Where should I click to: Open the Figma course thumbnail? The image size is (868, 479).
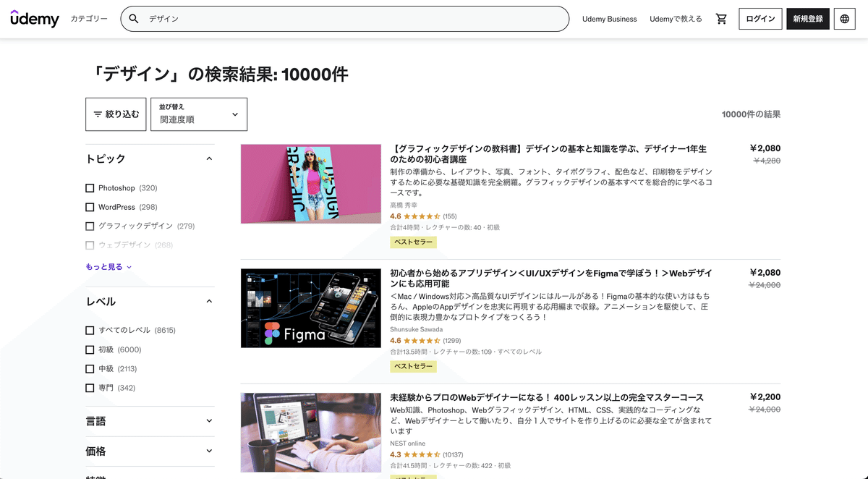pos(311,308)
